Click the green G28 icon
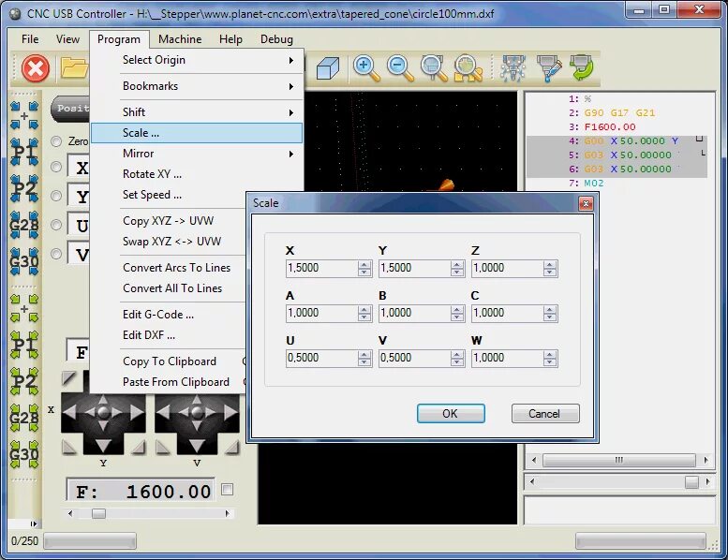Viewport: 728px width, 560px height. point(24,418)
